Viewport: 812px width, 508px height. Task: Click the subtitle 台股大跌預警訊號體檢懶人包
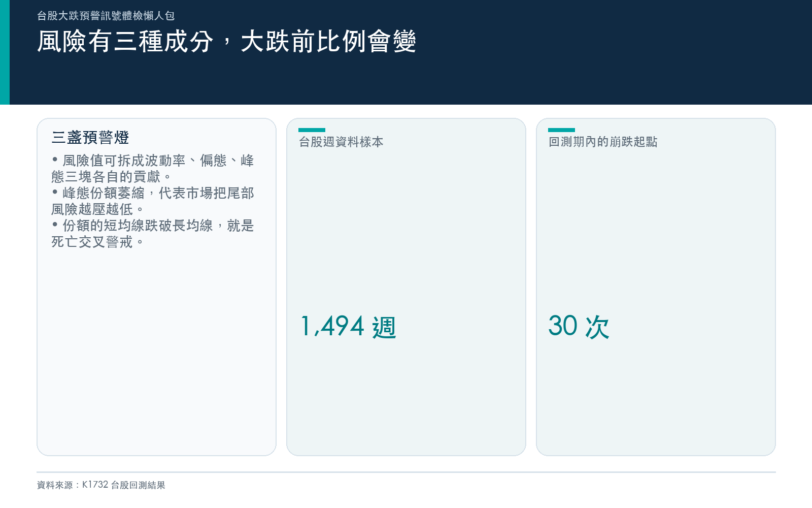coord(106,16)
